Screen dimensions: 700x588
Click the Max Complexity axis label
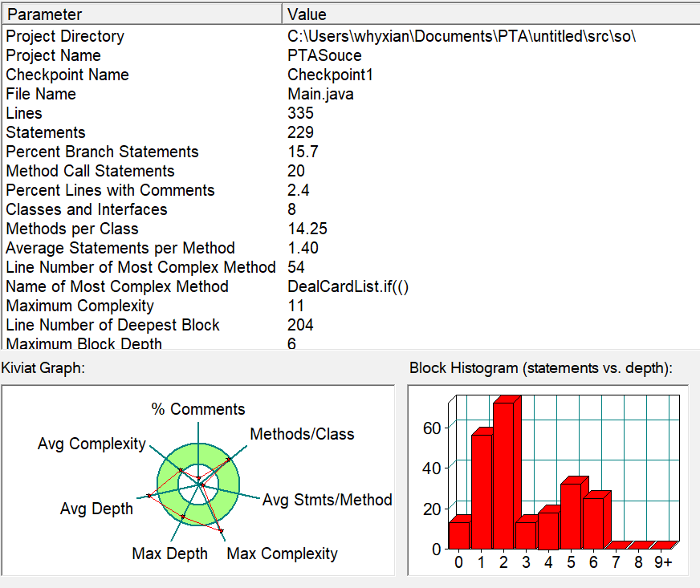tap(282, 554)
